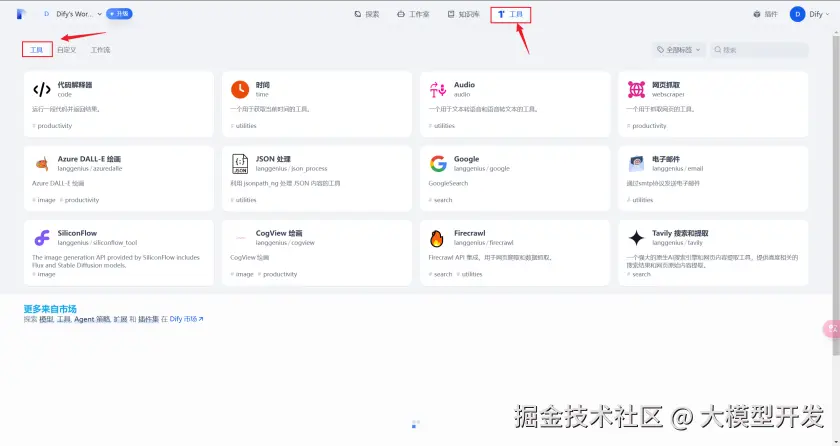Click the langgenius / firecrawl text
The image size is (840, 446).
(484, 243)
